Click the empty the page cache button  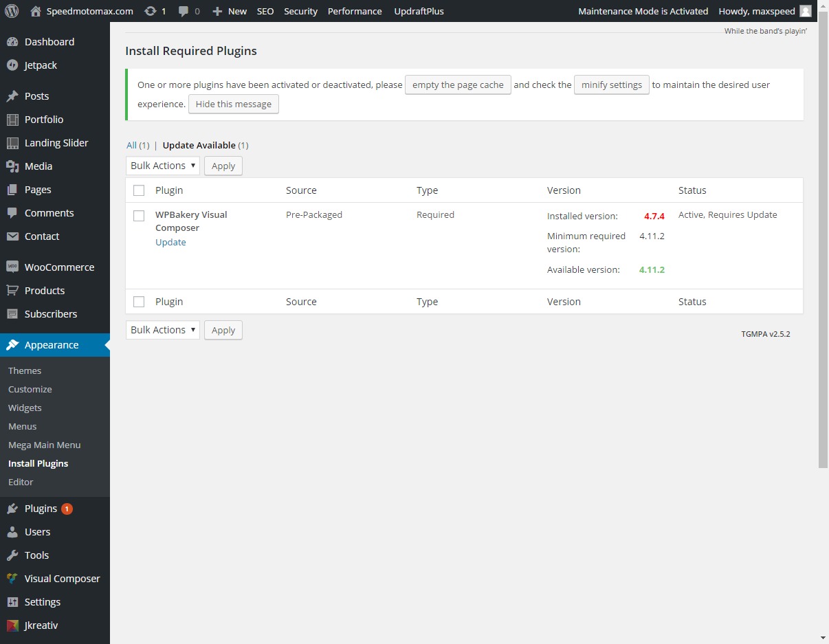pyautogui.click(x=458, y=85)
